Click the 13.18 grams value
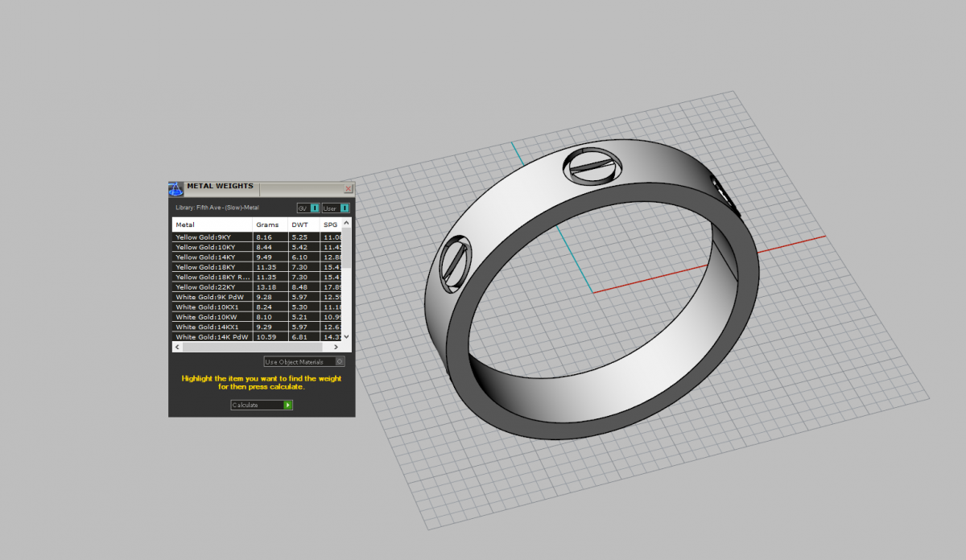This screenshot has height=560, width=966. [x=265, y=287]
